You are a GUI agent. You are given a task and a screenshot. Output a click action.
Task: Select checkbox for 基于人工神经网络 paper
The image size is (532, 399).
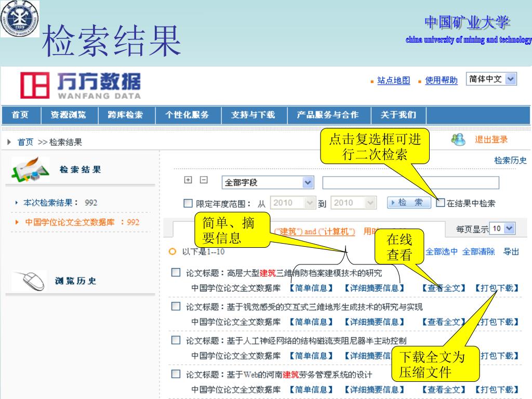pos(176,340)
